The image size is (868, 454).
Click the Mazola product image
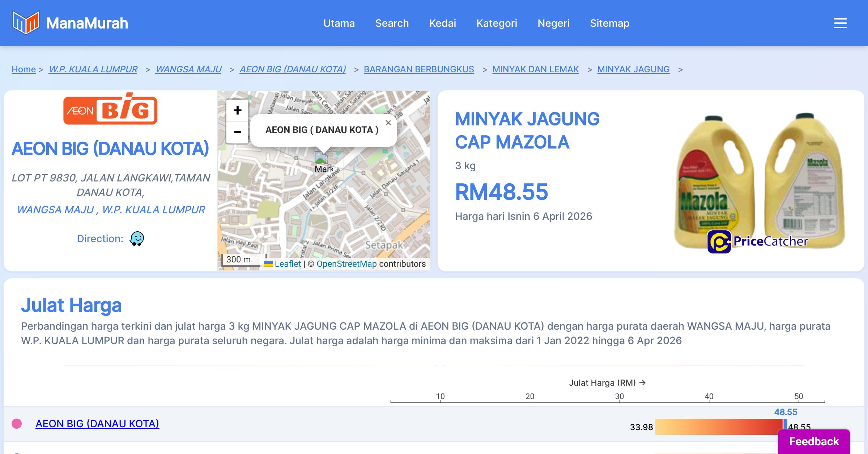tap(759, 181)
